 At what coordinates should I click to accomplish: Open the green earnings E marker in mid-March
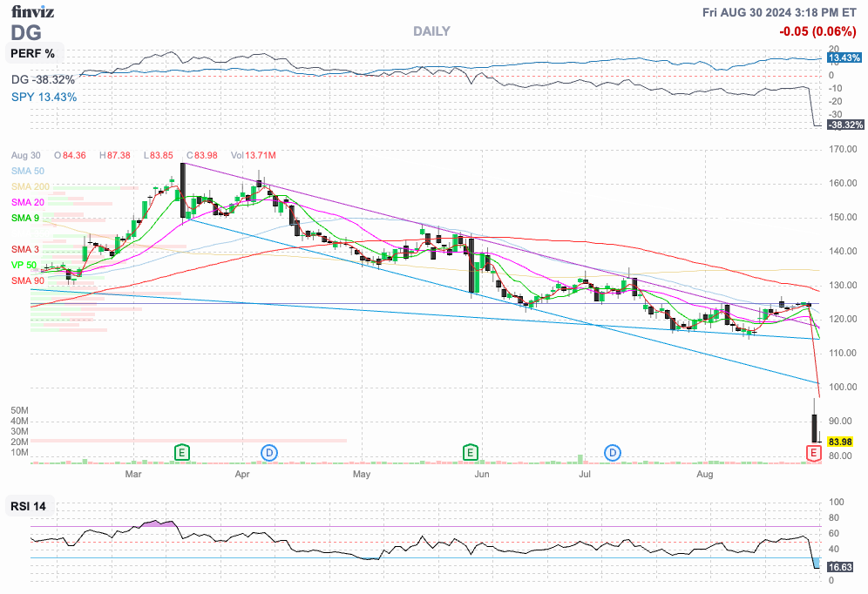[181, 452]
